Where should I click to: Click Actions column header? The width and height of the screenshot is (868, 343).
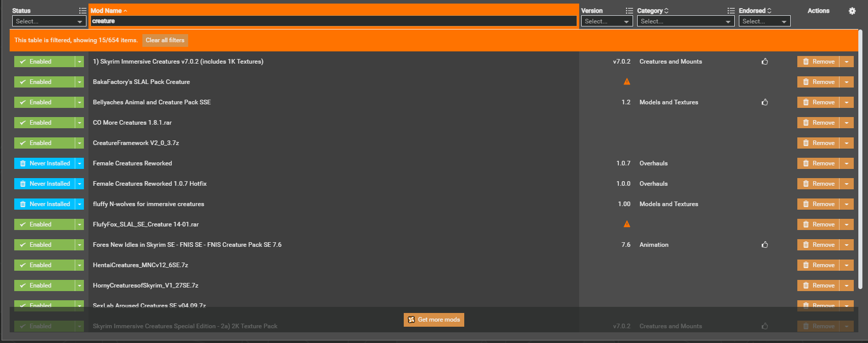click(818, 11)
